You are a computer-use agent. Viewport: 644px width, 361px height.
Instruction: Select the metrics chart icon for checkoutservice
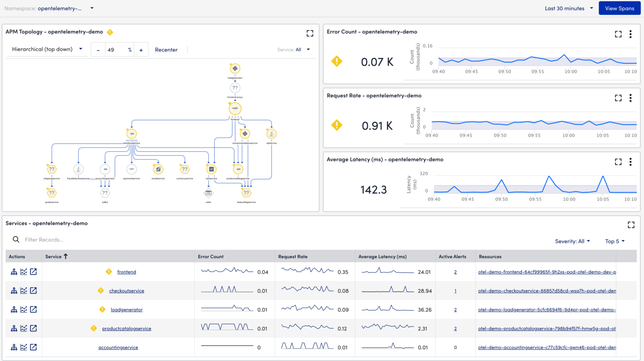point(23,291)
